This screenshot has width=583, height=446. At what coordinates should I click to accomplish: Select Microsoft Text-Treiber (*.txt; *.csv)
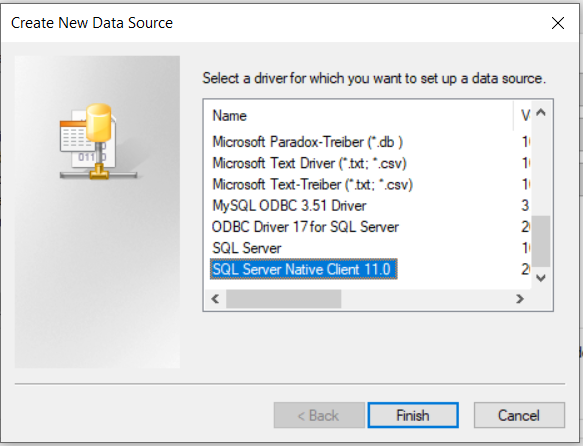(312, 184)
